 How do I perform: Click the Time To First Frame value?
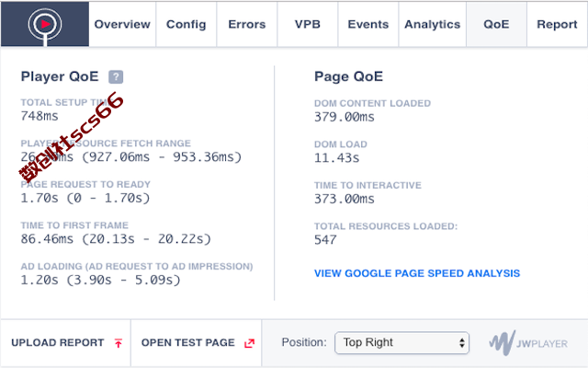(116, 239)
